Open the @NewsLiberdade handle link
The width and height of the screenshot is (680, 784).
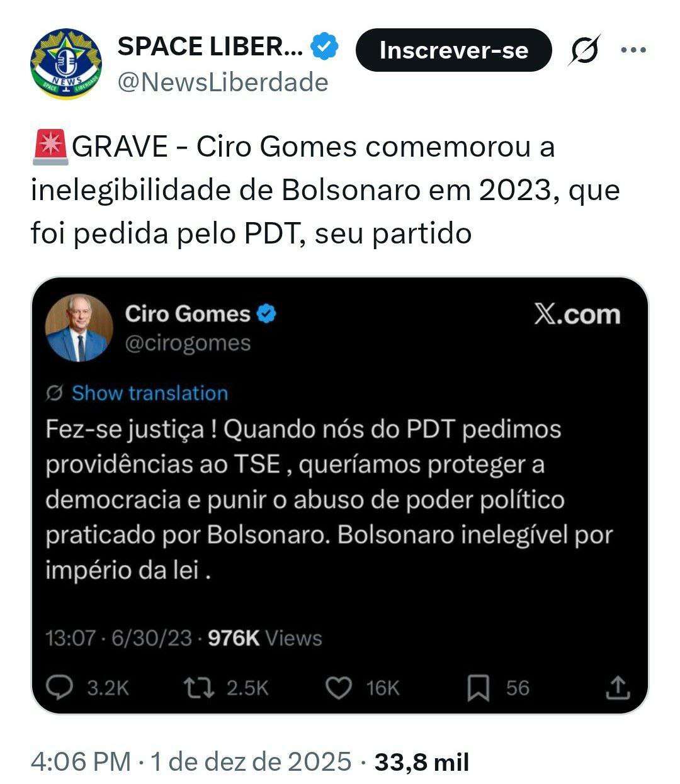pos(223,82)
